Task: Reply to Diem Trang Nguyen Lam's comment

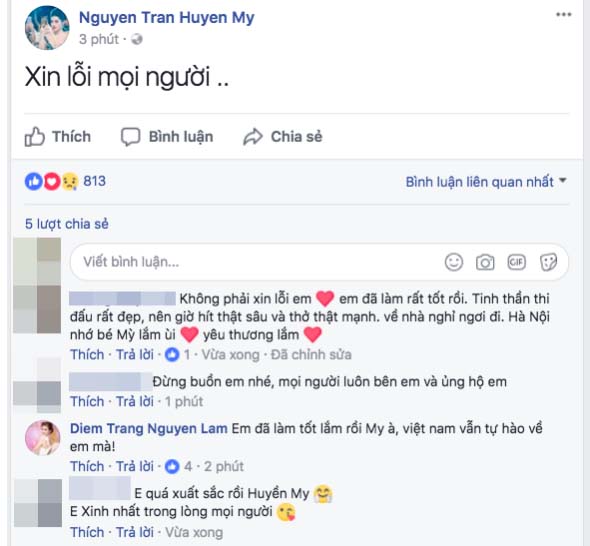Action: [134, 466]
